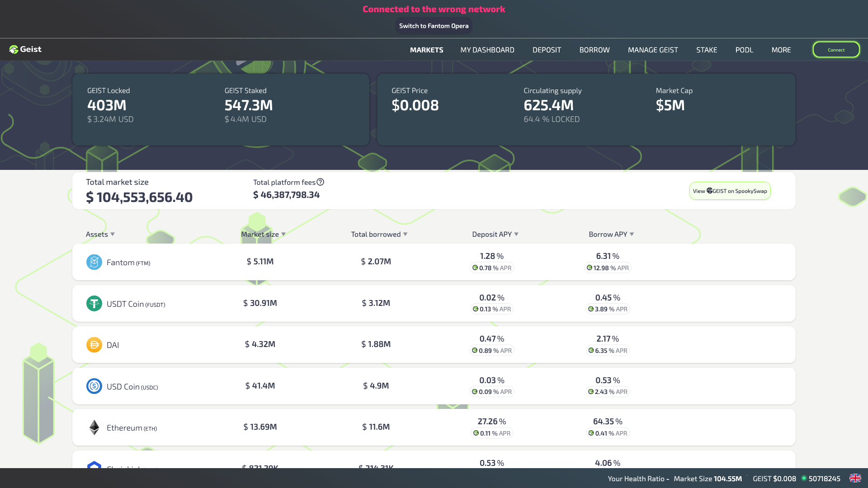Viewport: 868px width, 488px height.
Task: Click the Geist icon in the SpookySwap button
Action: pos(709,191)
